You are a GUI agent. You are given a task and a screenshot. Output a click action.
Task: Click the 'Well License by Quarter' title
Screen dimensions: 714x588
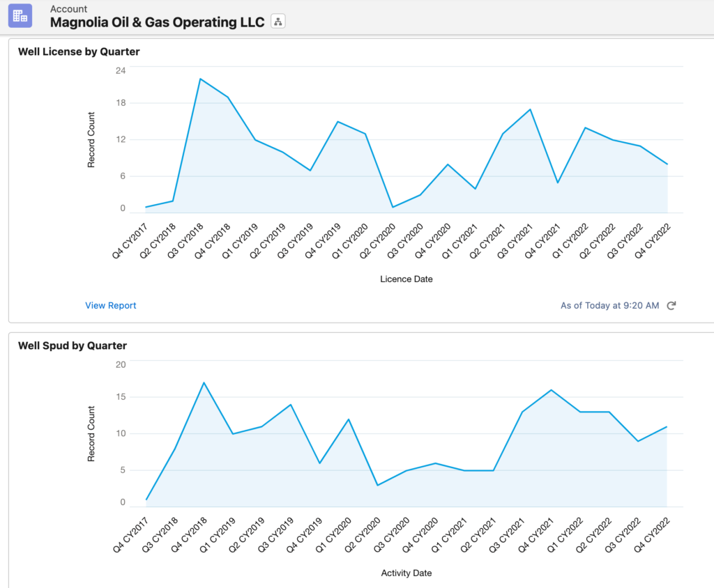[x=79, y=52]
